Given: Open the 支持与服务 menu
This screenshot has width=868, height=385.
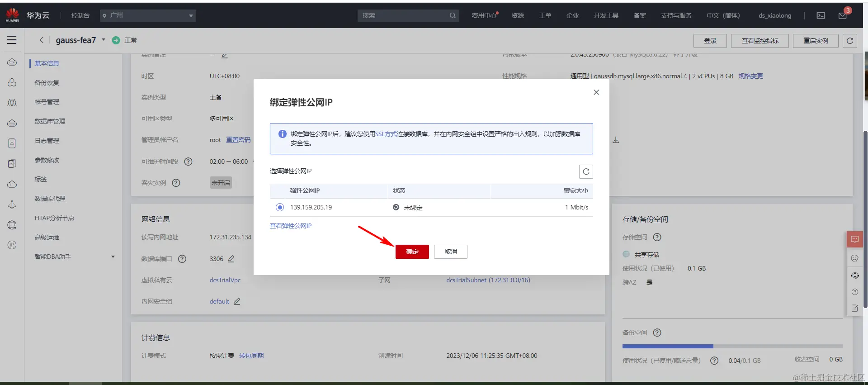Looking at the screenshot, I should click(x=676, y=15).
